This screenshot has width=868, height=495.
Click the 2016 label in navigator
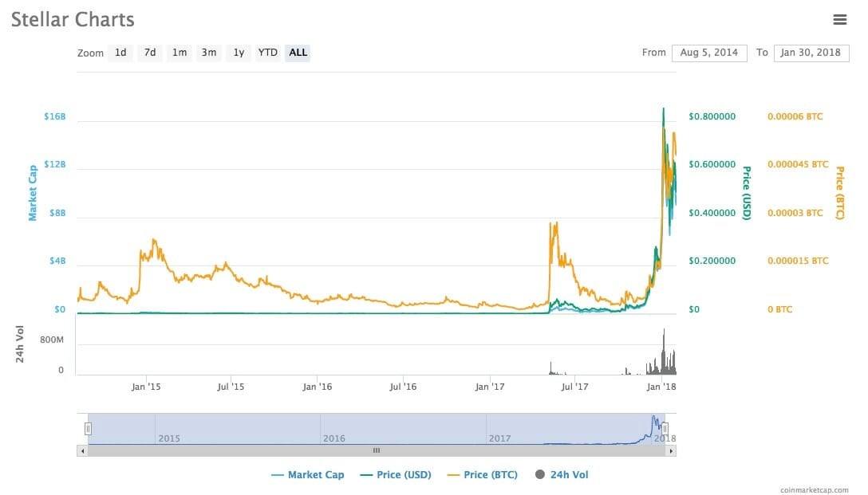333,438
